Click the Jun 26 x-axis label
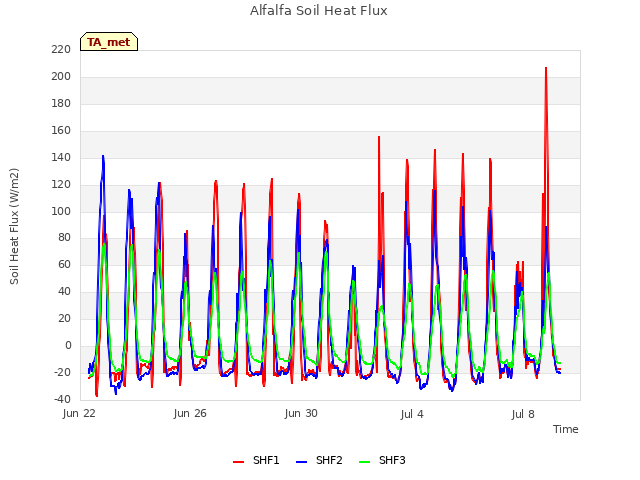Image resolution: width=640 pixels, height=480 pixels. point(190,413)
